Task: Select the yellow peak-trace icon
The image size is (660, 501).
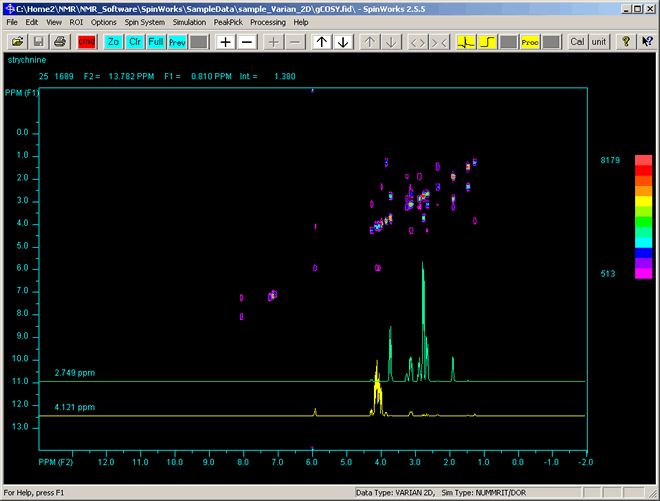Action: 466,42
